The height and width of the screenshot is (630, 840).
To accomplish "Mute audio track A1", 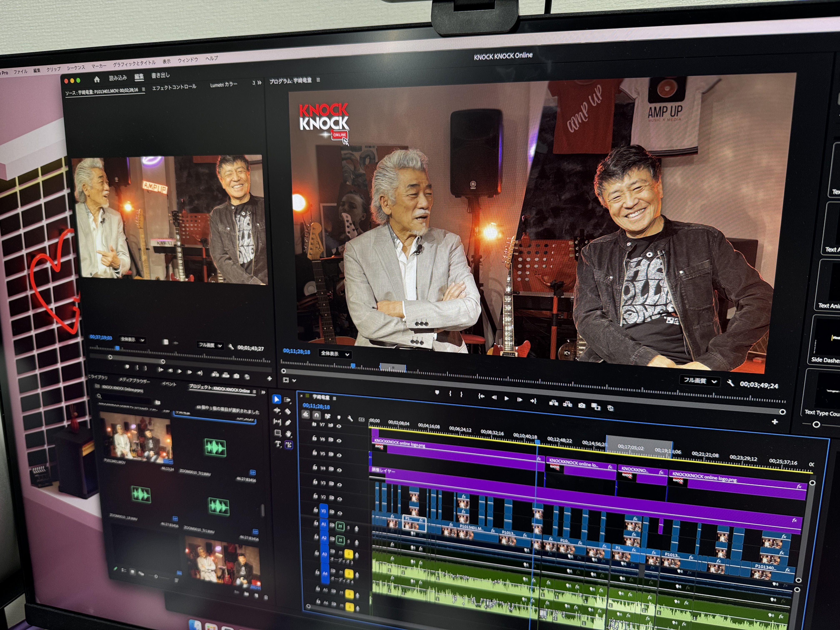I will [x=340, y=526].
